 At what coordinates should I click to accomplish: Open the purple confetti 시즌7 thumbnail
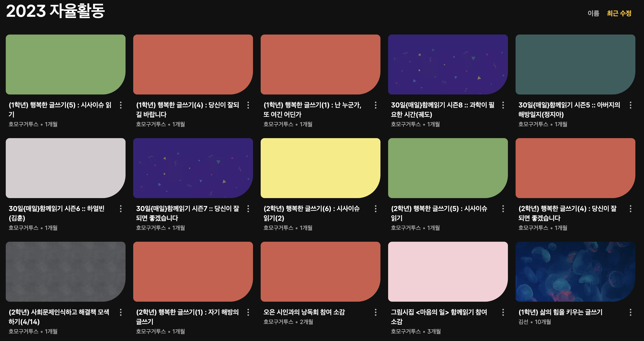(x=193, y=168)
